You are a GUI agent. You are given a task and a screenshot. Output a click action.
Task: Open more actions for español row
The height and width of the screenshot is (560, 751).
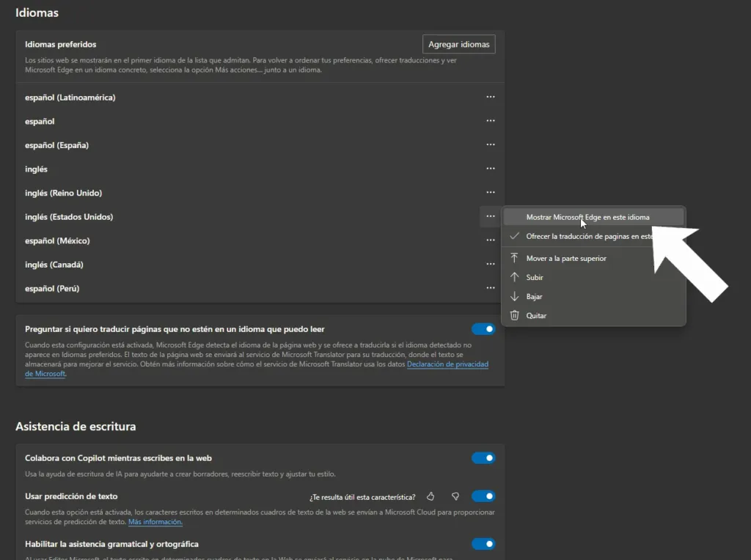coord(491,121)
